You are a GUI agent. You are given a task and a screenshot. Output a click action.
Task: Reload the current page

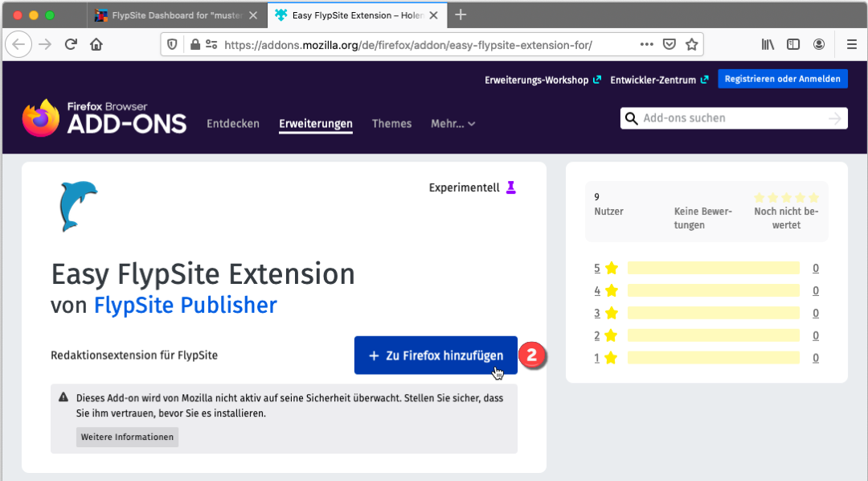(71, 44)
